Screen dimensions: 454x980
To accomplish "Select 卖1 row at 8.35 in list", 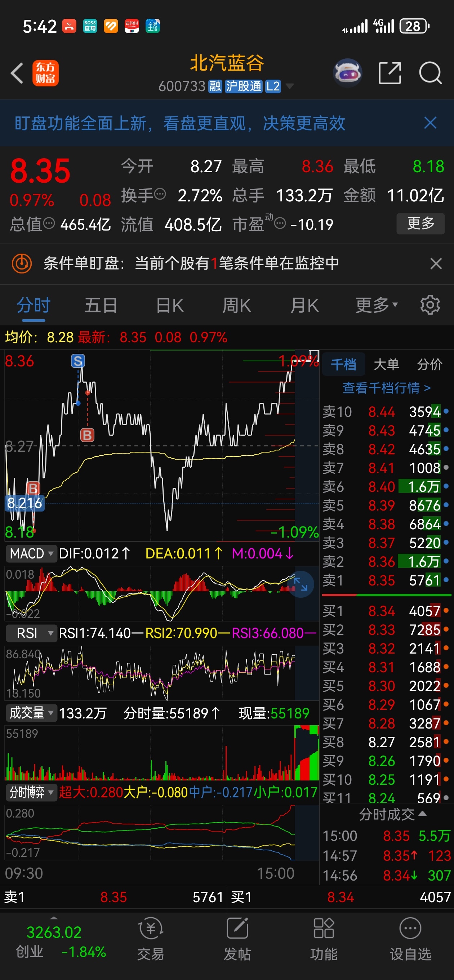I will (x=386, y=580).
